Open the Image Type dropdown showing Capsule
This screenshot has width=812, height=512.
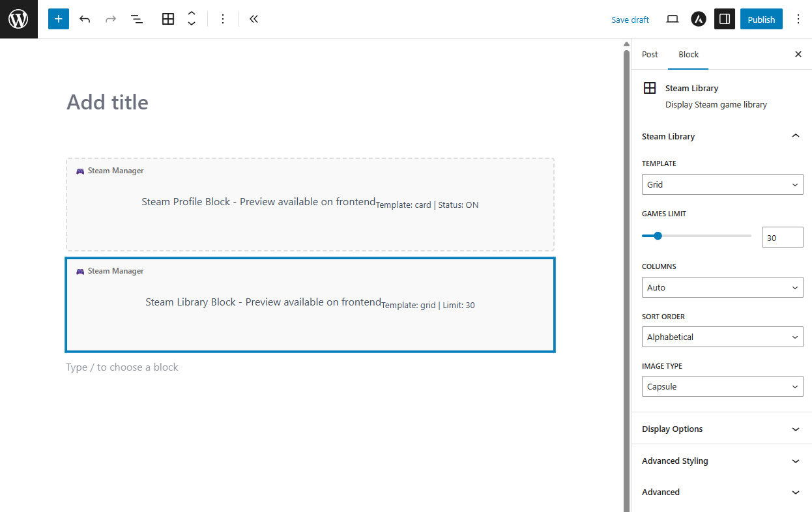(722, 386)
